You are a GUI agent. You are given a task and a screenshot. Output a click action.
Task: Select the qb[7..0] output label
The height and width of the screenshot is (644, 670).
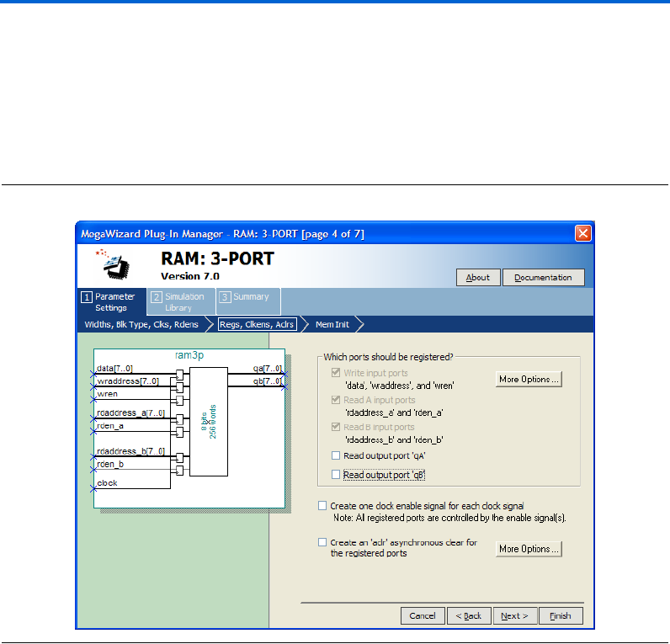point(268,381)
